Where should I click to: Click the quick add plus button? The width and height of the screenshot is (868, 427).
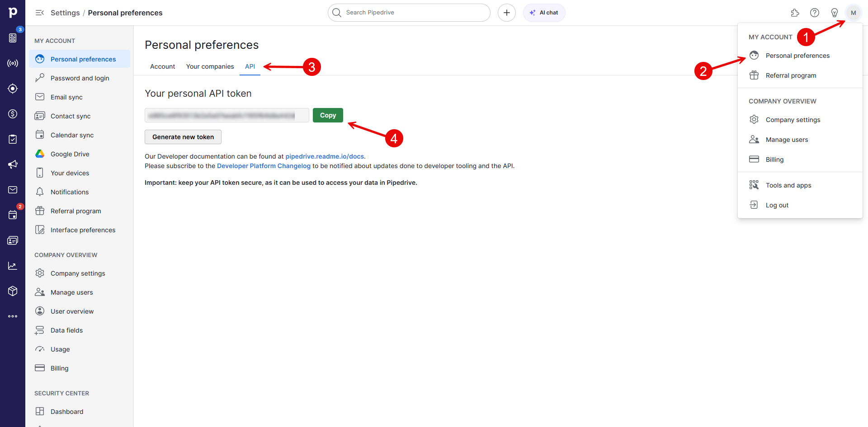(507, 13)
